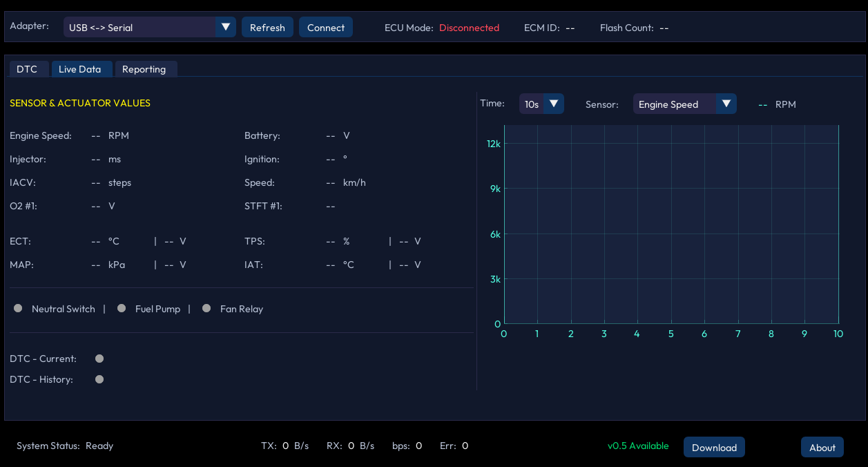Click the 6k label on chart axis

tap(495, 234)
